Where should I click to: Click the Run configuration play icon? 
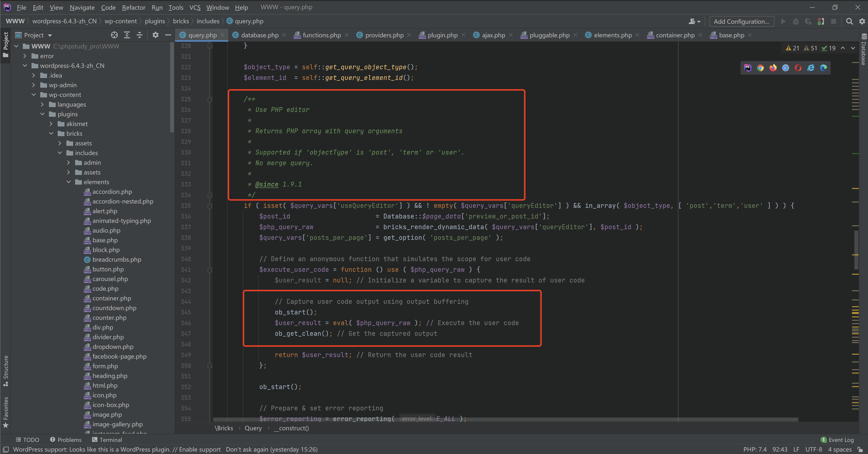tap(783, 21)
